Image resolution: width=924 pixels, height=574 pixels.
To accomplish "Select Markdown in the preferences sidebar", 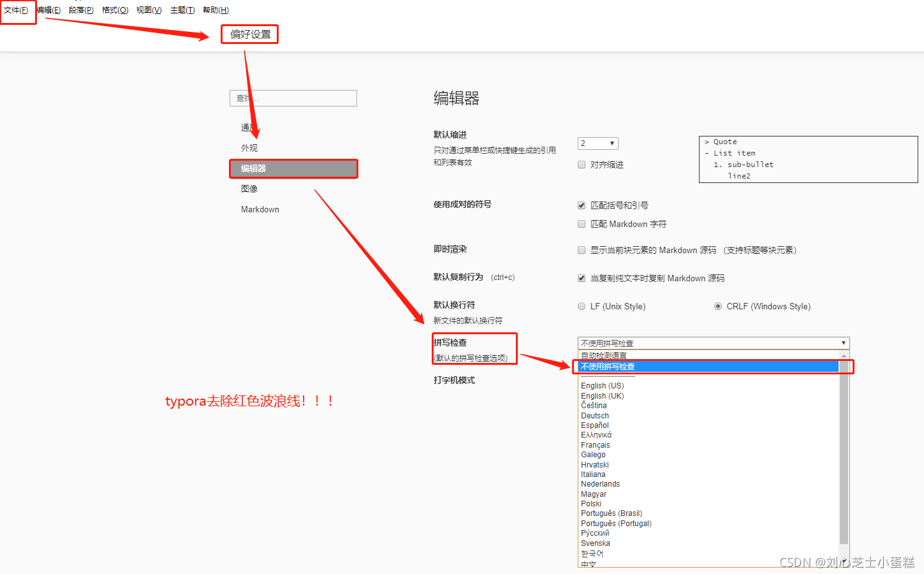I will point(260,209).
